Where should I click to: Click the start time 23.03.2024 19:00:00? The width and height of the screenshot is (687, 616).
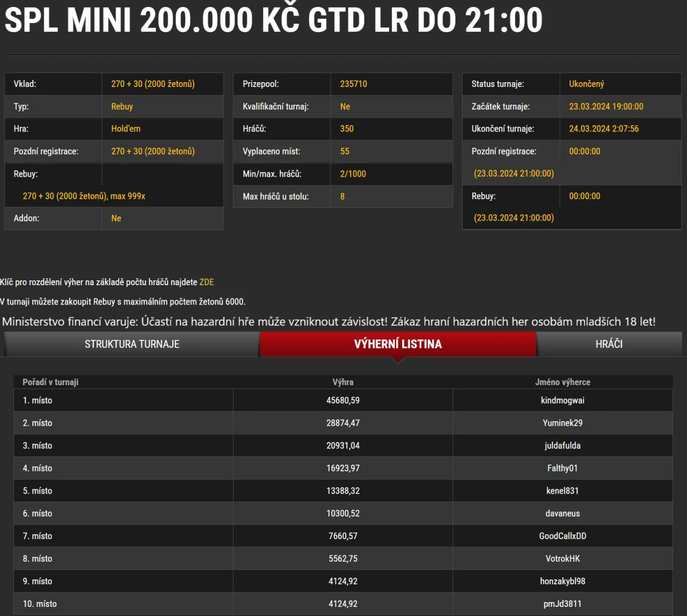[606, 106]
